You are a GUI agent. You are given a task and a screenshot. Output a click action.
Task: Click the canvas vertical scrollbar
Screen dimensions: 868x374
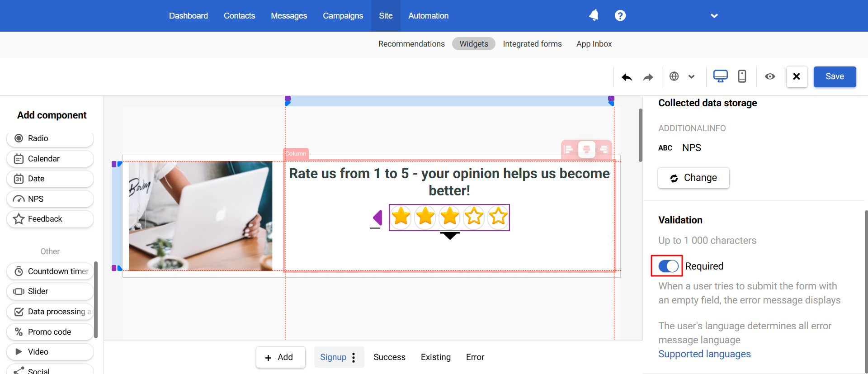[x=640, y=135]
